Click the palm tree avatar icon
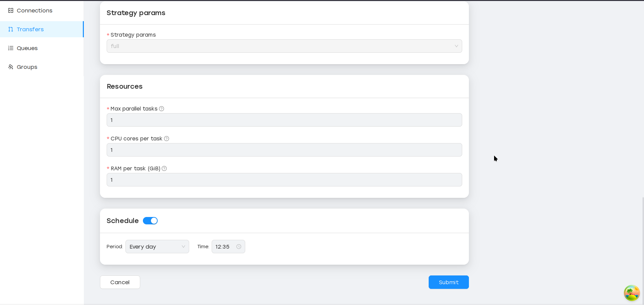The width and height of the screenshot is (644, 305). pyautogui.click(x=632, y=293)
